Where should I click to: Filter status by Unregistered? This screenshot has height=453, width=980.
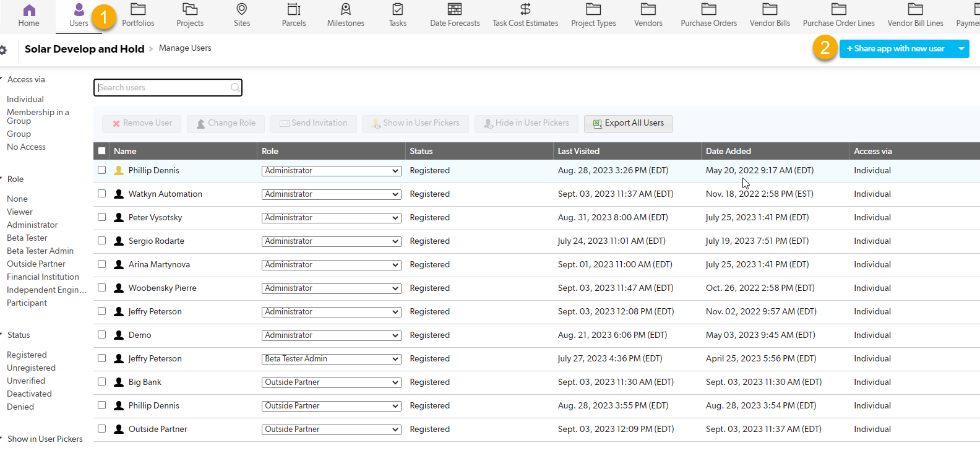click(x=31, y=368)
